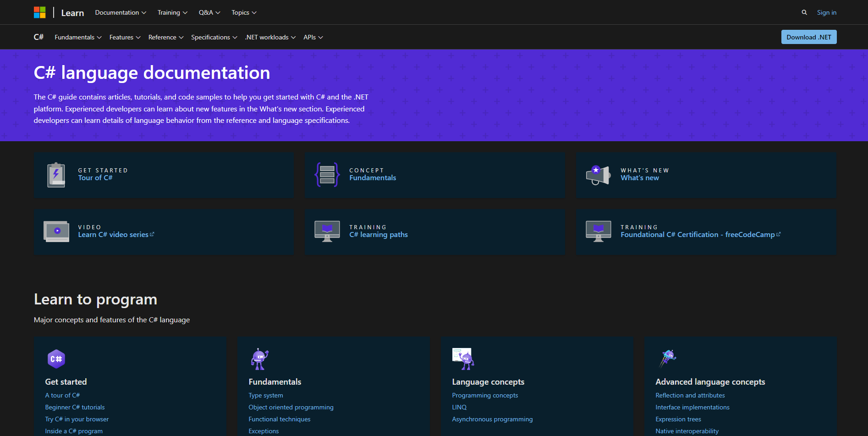Viewport: 868px width, 436px height.
Task: Click the C# home link in navbar
Action: [x=38, y=37]
